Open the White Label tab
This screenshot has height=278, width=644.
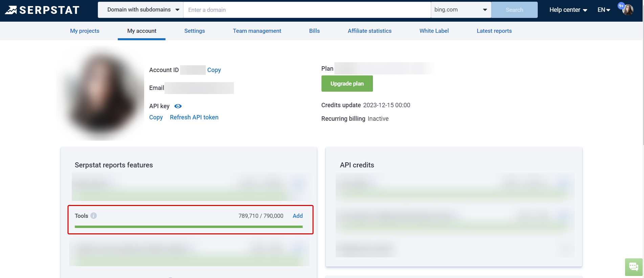tap(434, 31)
